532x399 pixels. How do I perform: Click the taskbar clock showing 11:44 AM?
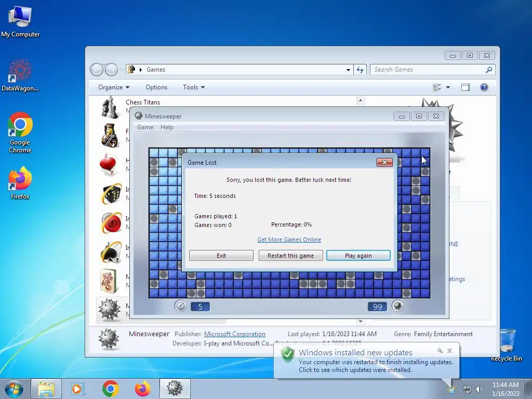(x=506, y=389)
